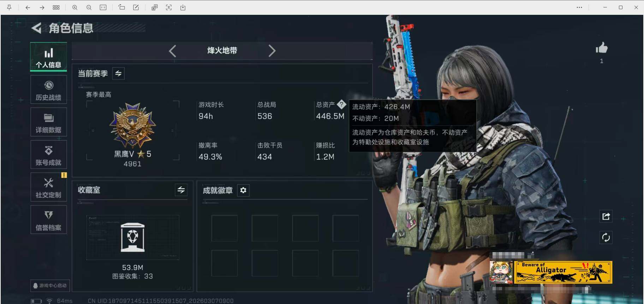Switch to the 历史战绩 tab
644x304 pixels.
pyautogui.click(x=48, y=90)
